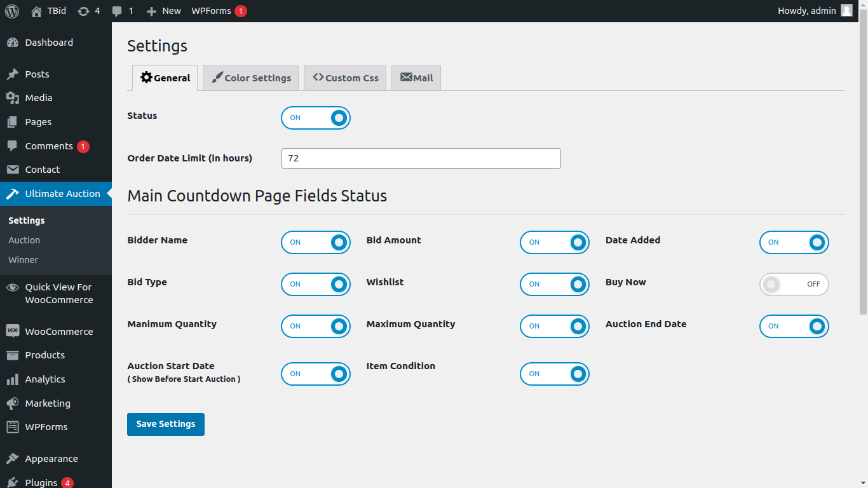Open Dashboard from the sidebar
Viewport: 868px width, 488px height.
pos(49,43)
